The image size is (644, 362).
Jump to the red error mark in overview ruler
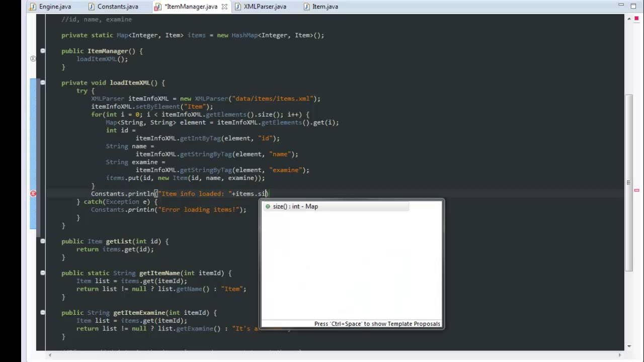[x=636, y=191]
